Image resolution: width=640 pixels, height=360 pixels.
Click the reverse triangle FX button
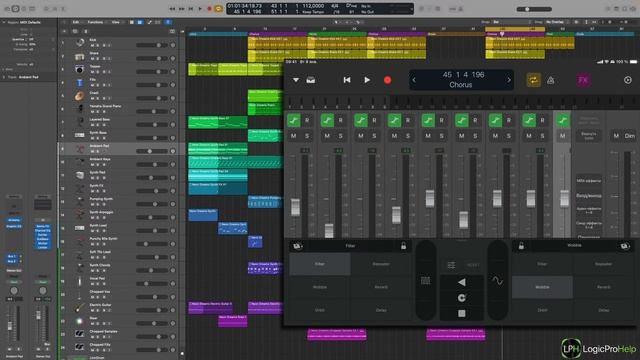pyautogui.click(x=462, y=282)
